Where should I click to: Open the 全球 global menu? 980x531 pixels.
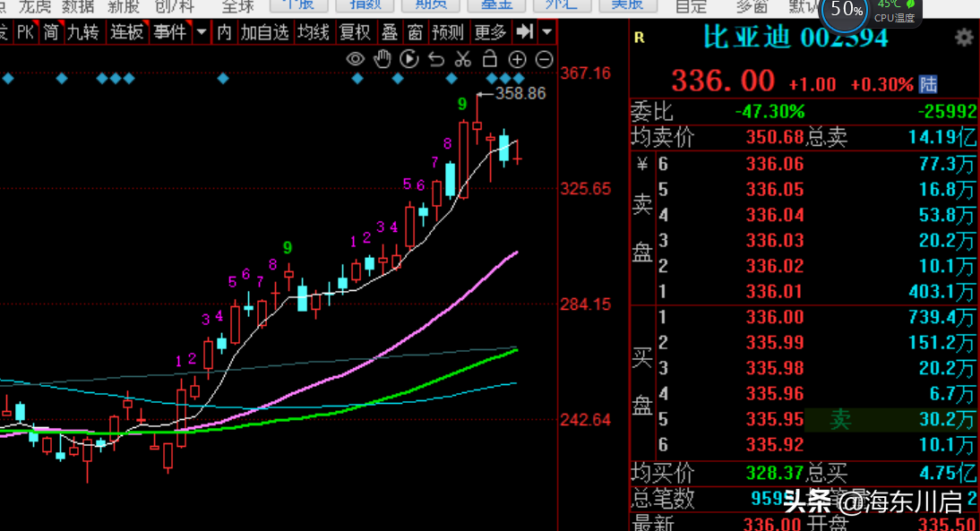(x=238, y=5)
